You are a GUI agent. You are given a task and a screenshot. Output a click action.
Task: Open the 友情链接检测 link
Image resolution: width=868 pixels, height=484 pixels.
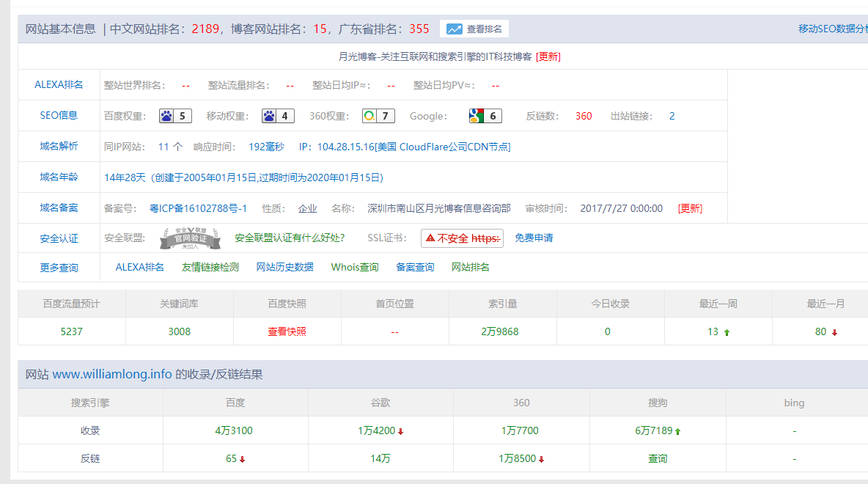[210, 267]
